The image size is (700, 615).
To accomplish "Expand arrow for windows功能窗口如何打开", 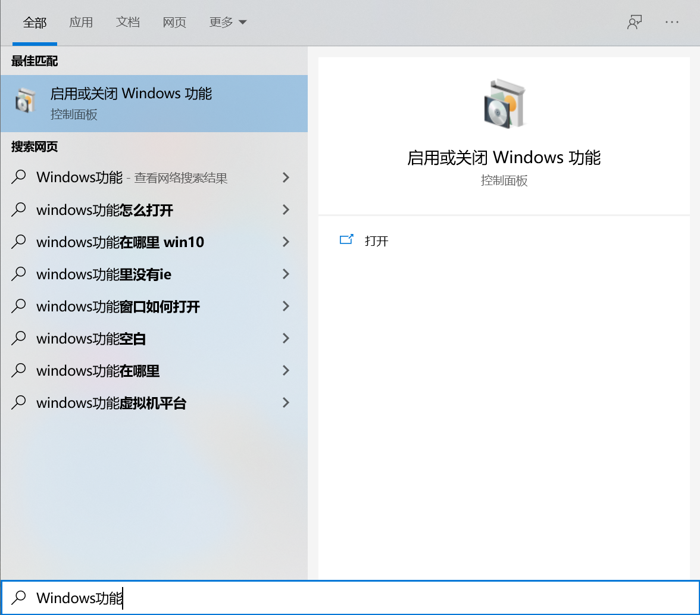I will pos(286,306).
